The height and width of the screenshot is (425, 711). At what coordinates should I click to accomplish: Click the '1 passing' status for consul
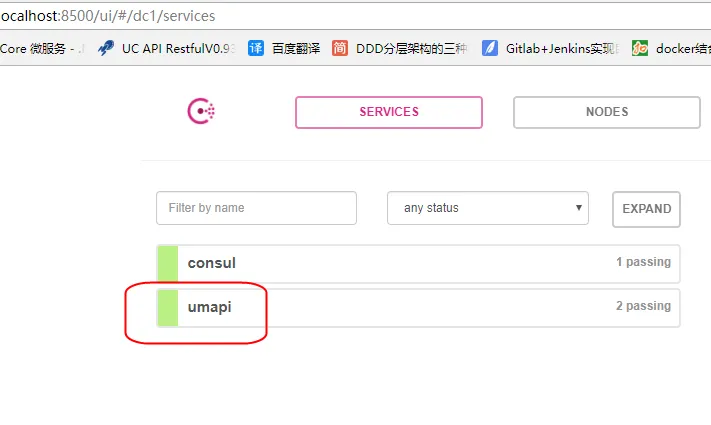pyautogui.click(x=643, y=262)
